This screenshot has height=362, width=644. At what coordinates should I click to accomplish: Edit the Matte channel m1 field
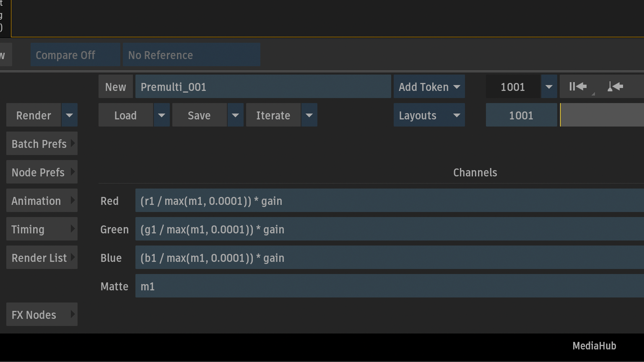(x=390, y=286)
